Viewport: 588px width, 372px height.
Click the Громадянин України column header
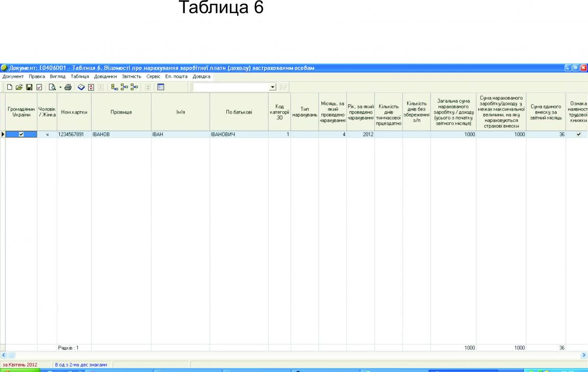[x=22, y=112]
